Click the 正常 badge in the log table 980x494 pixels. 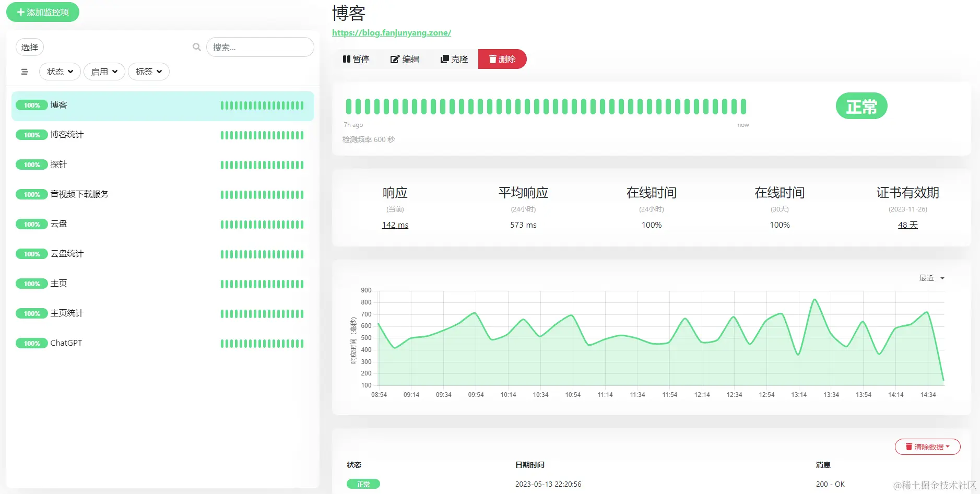(363, 485)
